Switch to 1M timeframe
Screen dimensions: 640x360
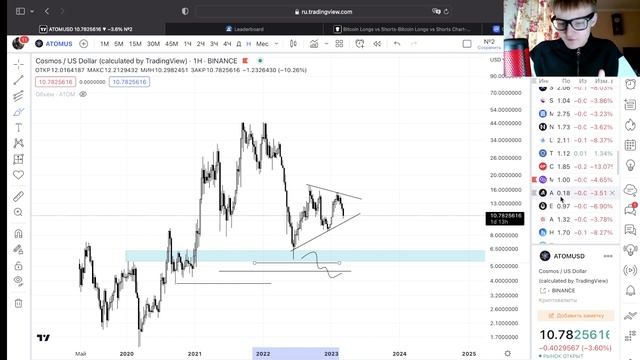[104, 44]
